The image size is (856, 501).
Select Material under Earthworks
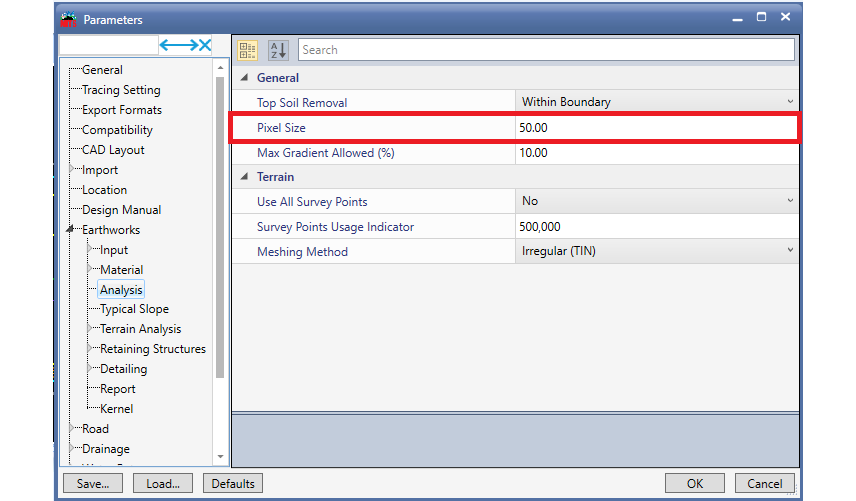[x=121, y=270]
